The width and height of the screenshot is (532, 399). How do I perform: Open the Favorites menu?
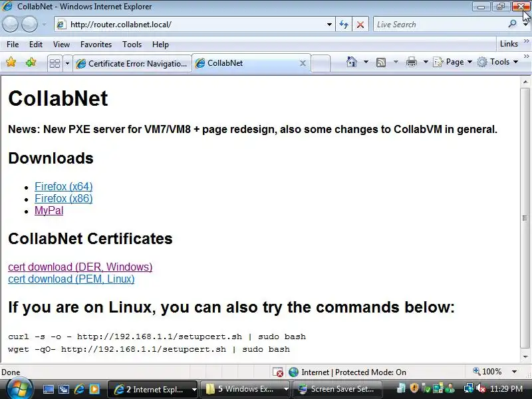tap(96, 45)
